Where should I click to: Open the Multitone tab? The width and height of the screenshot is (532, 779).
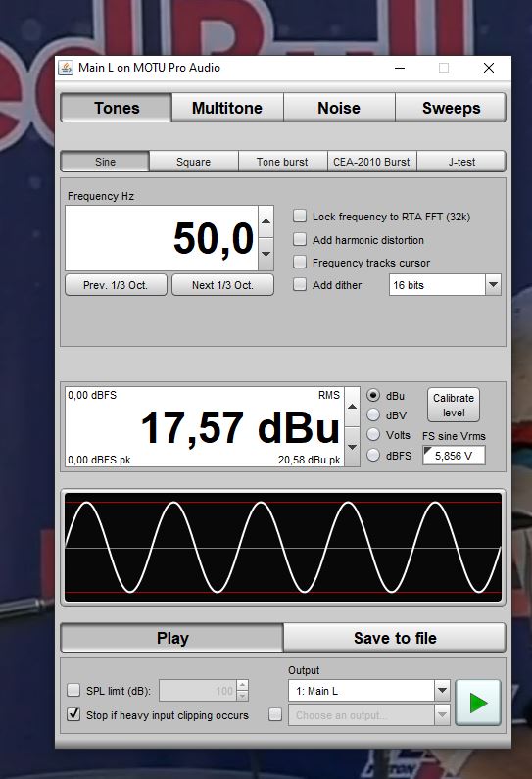(227, 108)
